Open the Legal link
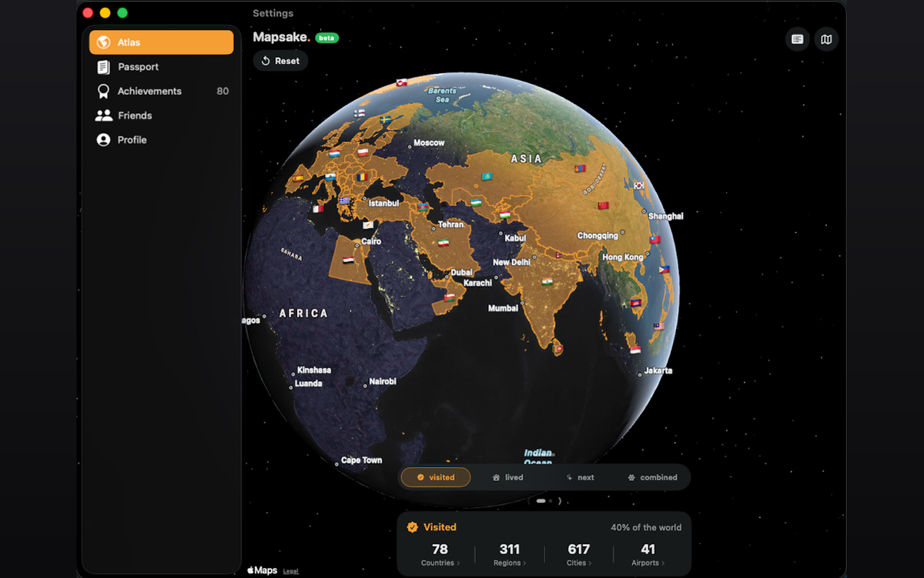Image resolution: width=924 pixels, height=578 pixels. click(x=290, y=571)
